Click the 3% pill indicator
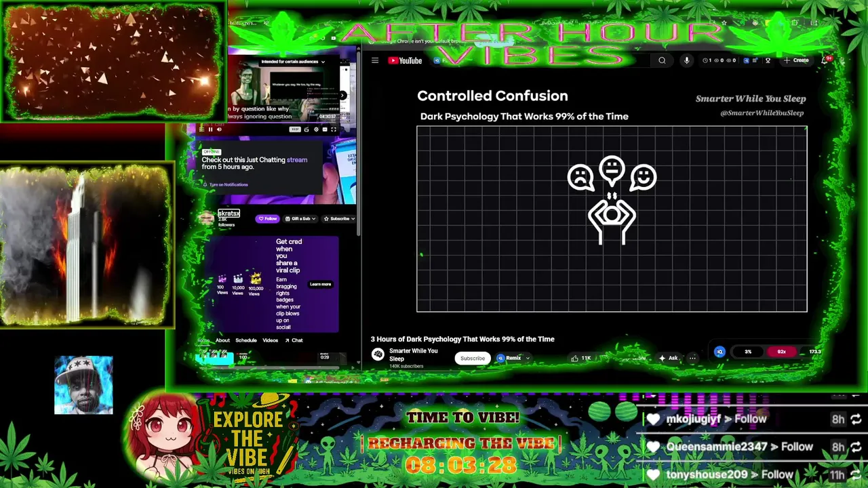The image size is (868, 488). point(748,352)
